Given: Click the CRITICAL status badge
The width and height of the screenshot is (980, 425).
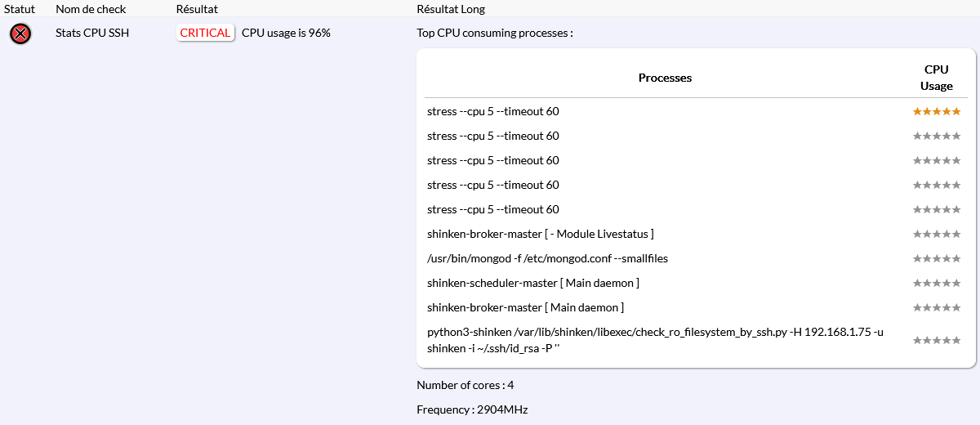Looking at the screenshot, I should 205,33.
